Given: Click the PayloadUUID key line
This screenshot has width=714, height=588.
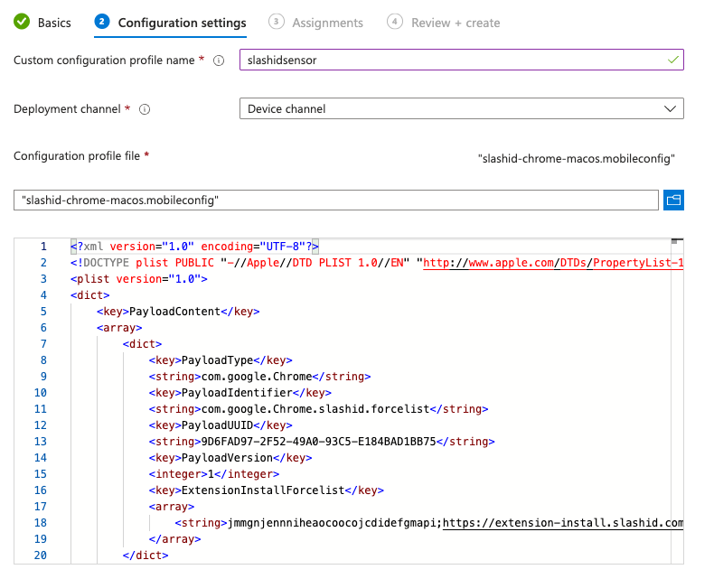Looking at the screenshot, I should click(x=221, y=425).
